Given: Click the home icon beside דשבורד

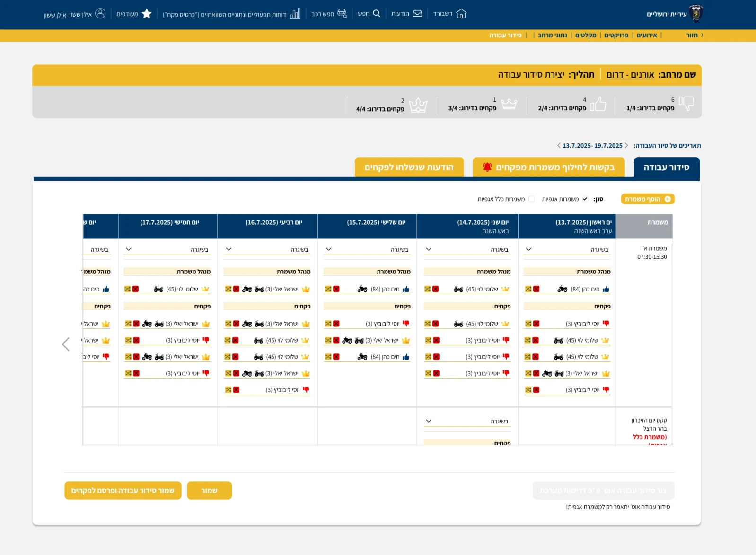Looking at the screenshot, I should [461, 14].
